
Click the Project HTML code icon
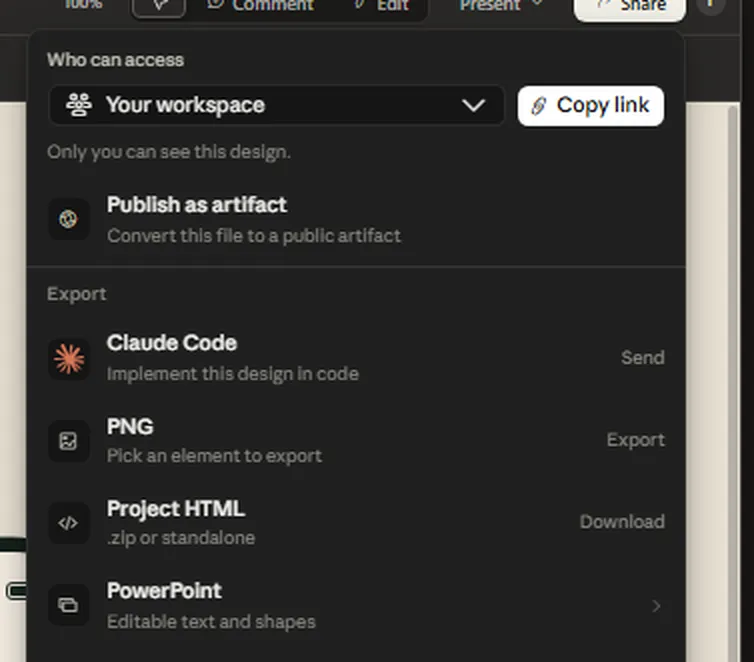point(68,523)
